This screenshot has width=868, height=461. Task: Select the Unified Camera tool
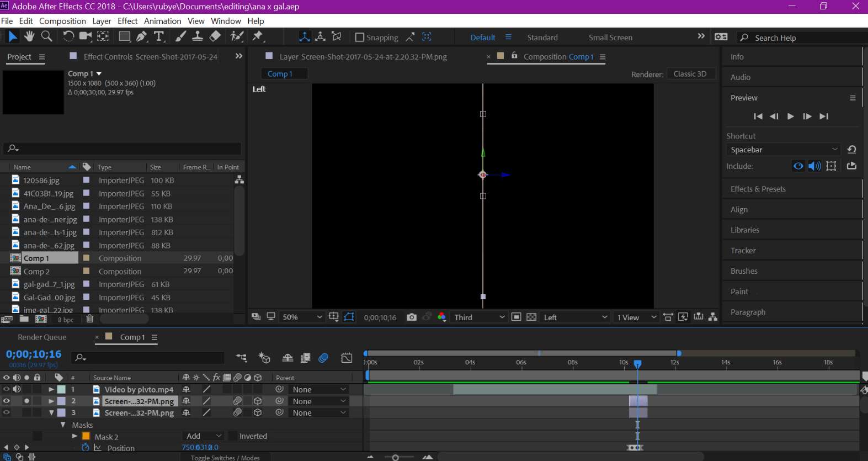point(86,36)
